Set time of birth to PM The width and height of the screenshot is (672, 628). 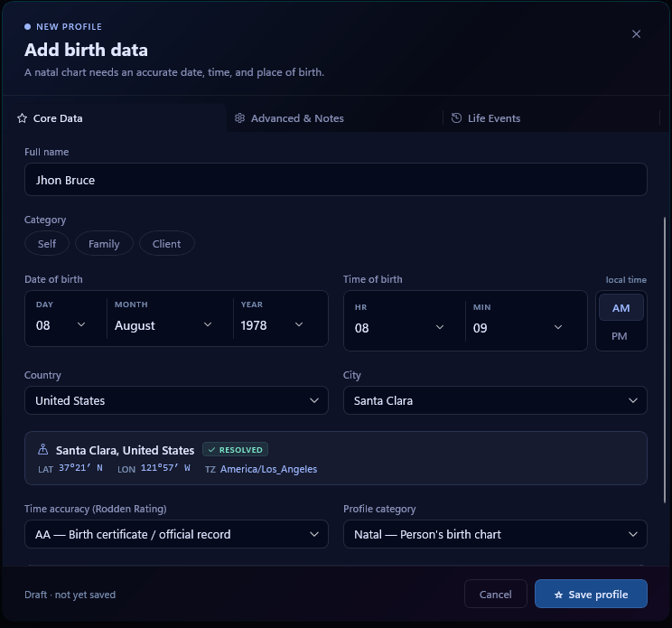point(620,336)
